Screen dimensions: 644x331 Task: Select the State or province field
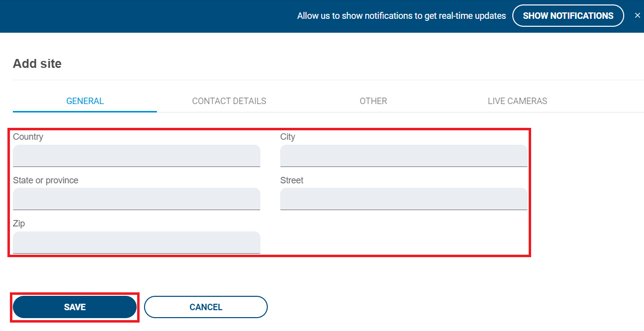(x=137, y=199)
